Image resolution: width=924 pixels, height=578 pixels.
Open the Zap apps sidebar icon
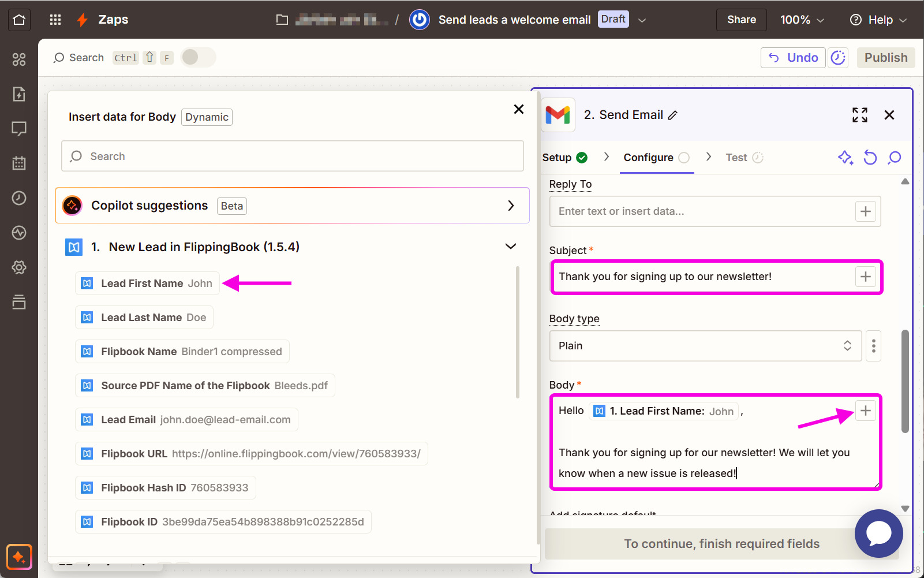(x=19, y=59)
